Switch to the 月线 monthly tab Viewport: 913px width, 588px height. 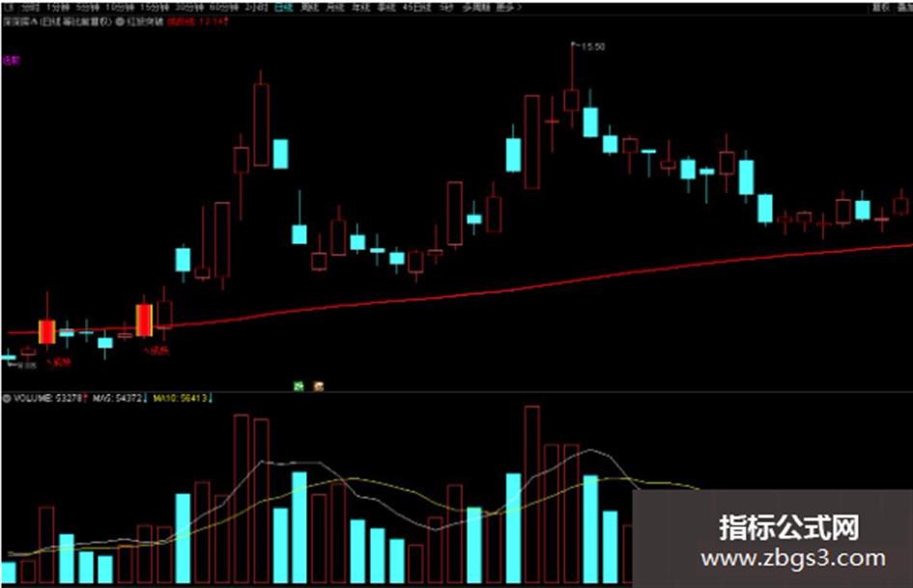[x=335, y=8]
